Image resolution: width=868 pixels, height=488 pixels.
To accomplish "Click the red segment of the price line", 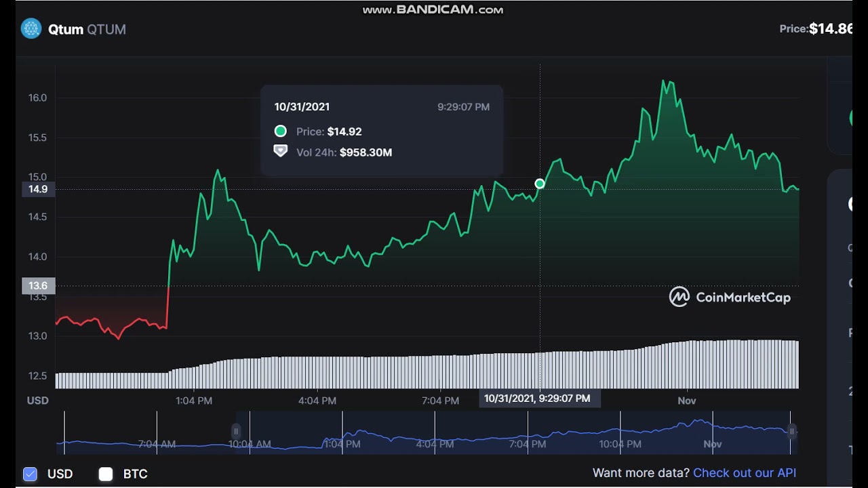I will pyautogui.click(x=108, y=325).
